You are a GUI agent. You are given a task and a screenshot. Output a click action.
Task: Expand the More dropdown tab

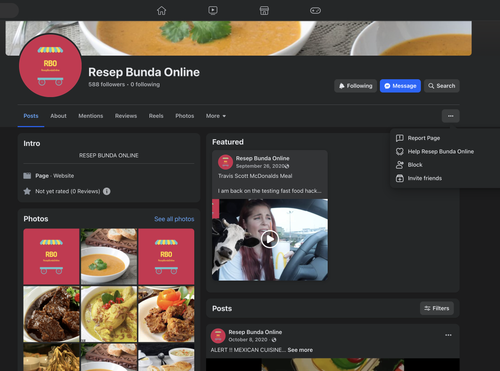(x=216, y=116)
